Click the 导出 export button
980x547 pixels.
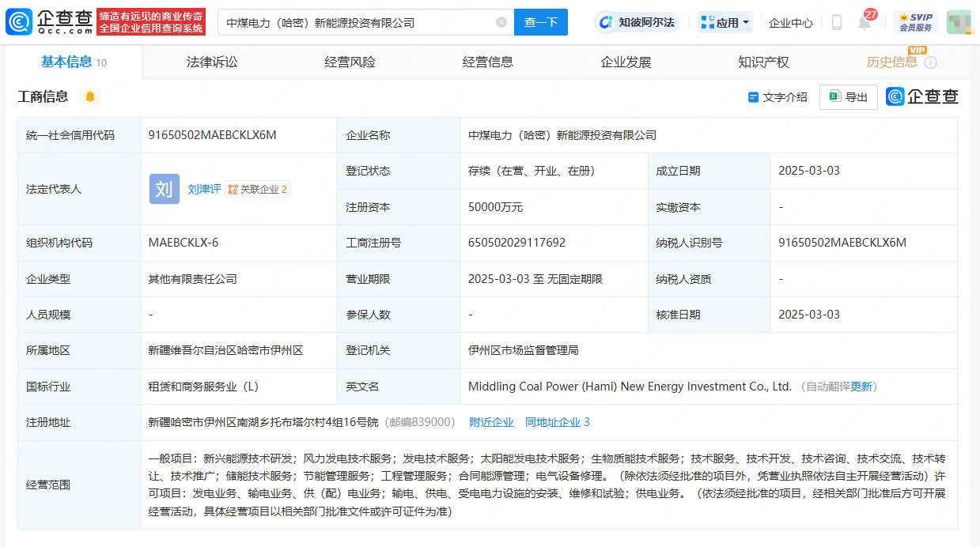[849, 97]
